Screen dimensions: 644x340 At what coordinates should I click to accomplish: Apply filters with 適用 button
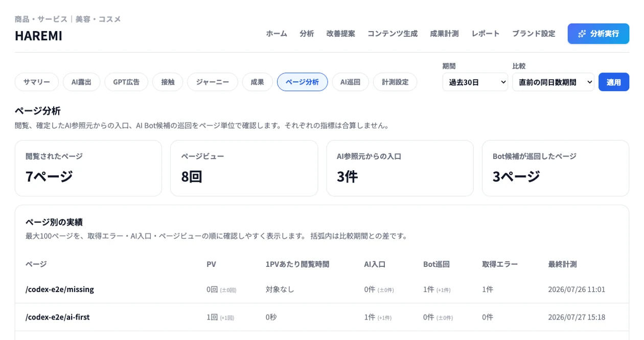click(x=613, y=82)
